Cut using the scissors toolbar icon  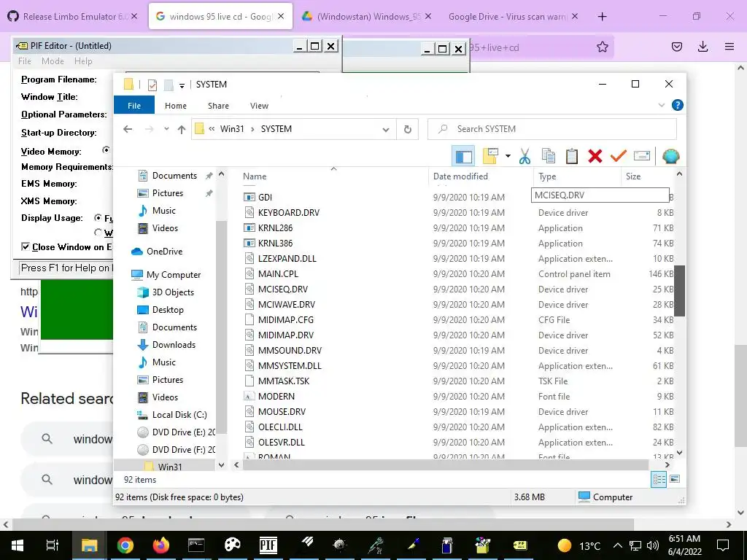[x=525, y=156]
